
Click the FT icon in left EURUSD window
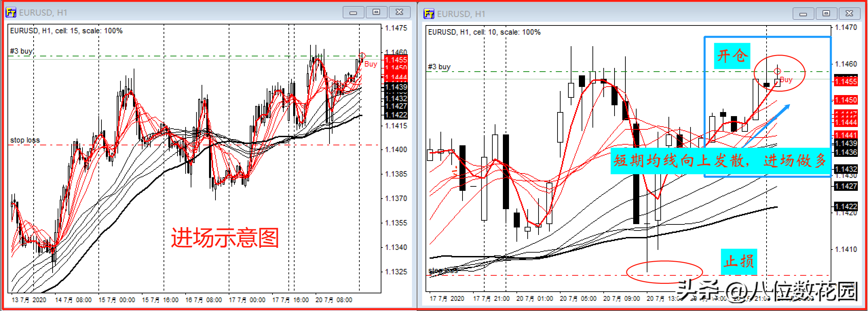(11, 13)
